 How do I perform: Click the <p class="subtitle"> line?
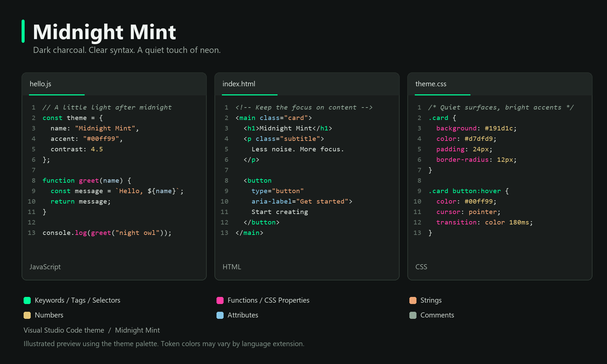(x=284, y=139)
